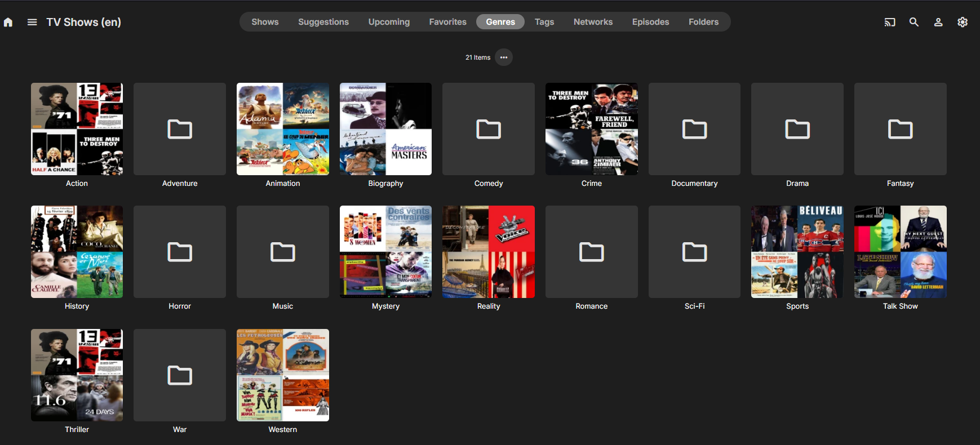Open the Biography genre poster collage
The width and height of the screenshot is (980, 445).
pyautogui.click(x=385, y=129)
